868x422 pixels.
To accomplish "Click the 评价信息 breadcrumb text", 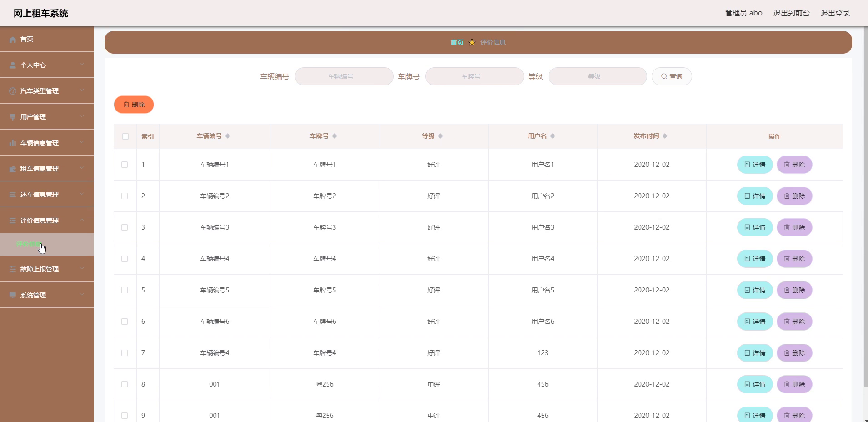I will click(x=493, y=42).
